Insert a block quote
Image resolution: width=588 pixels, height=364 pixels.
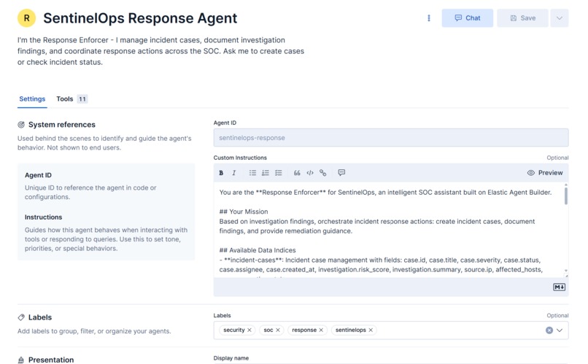point(297,173)
